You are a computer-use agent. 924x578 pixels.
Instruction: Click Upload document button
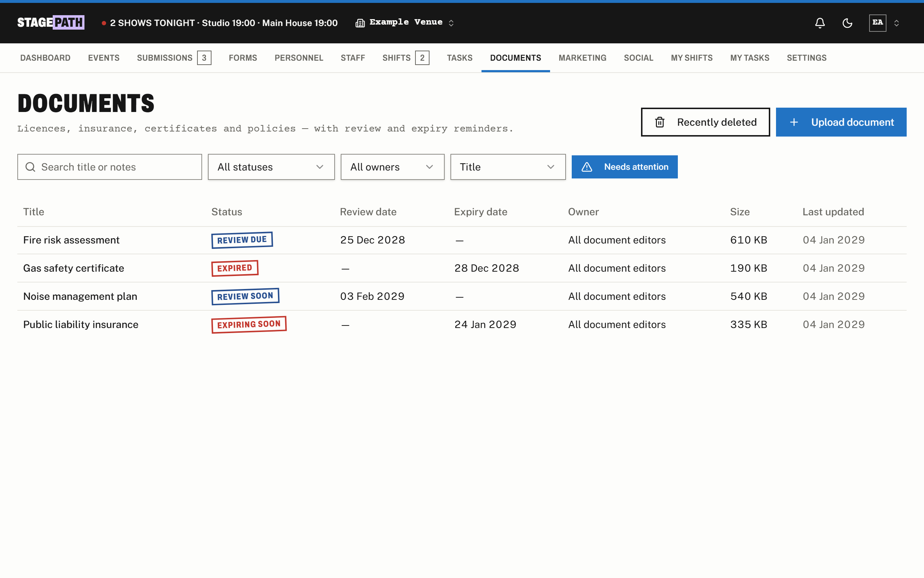pyautogui.click(x=841, y=122)
